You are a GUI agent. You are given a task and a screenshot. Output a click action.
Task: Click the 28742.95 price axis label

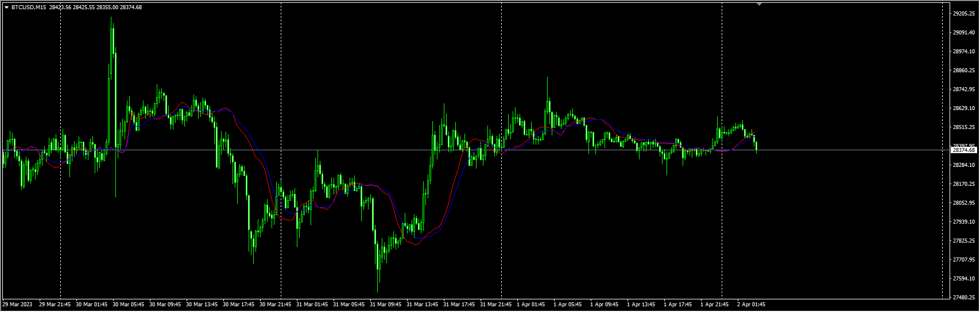click(964, 89)
